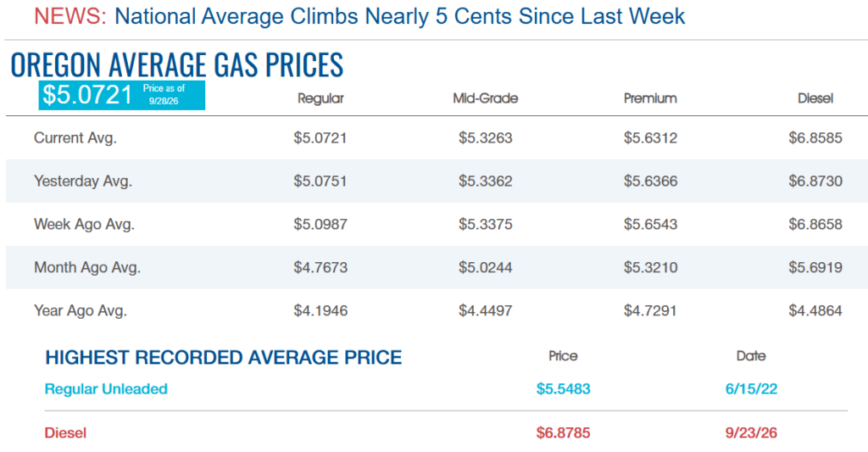Click the Premium column header
868x452 pixels.
tap(650, 98)
